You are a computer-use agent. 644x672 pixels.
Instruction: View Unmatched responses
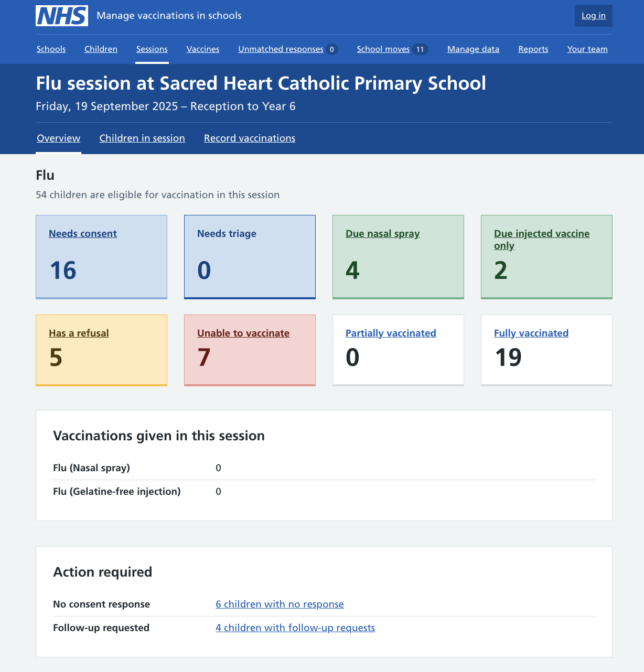pyautogui.click(x=281, y=49)
